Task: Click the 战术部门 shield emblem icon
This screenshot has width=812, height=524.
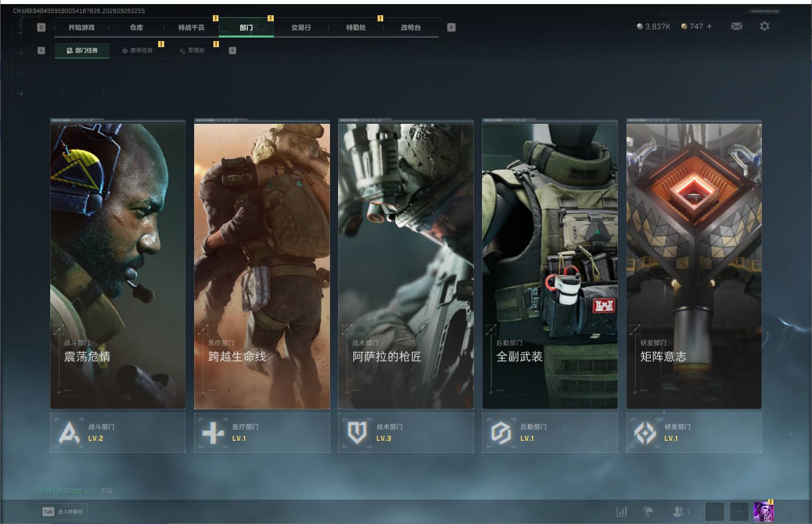Action: click(x=357, y=433)
